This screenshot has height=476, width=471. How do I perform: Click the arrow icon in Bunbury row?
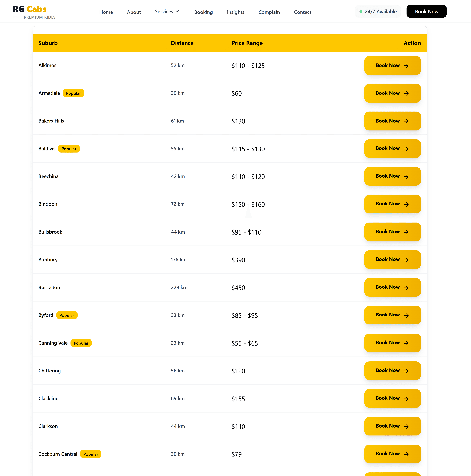pyautogui.click(x=406, y=260)
